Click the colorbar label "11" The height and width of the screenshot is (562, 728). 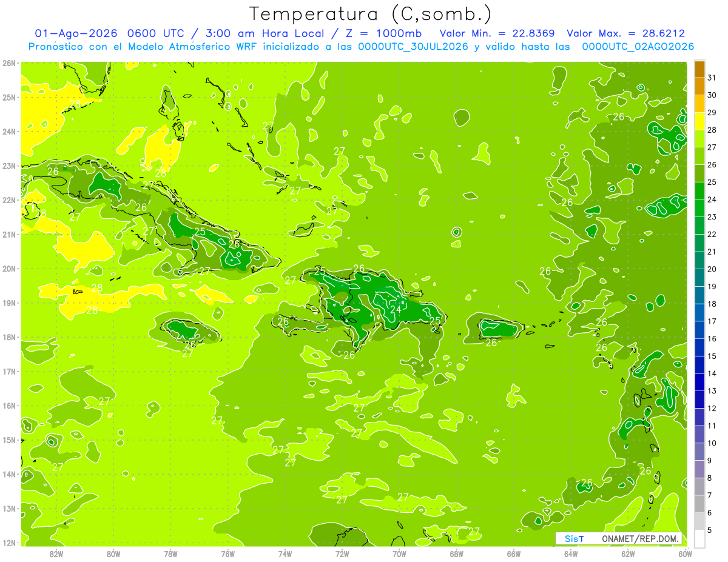click(x=712, y=426)
